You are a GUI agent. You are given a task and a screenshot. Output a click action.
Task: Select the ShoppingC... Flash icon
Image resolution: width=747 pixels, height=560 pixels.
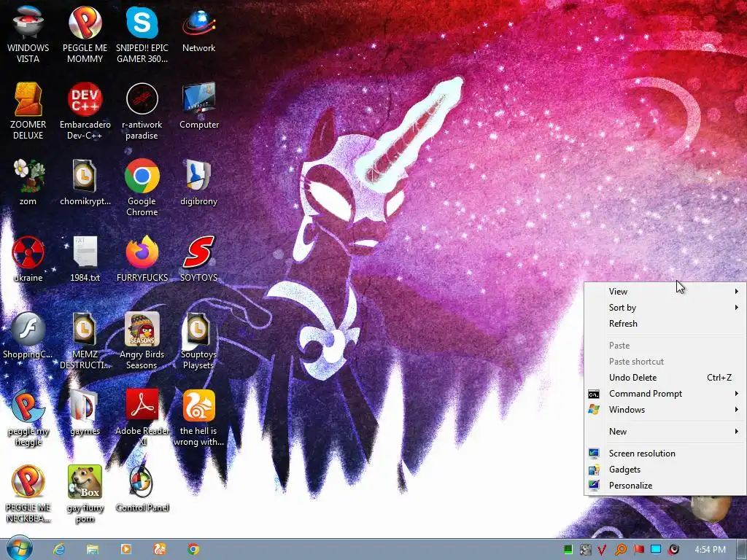(28, 335)
